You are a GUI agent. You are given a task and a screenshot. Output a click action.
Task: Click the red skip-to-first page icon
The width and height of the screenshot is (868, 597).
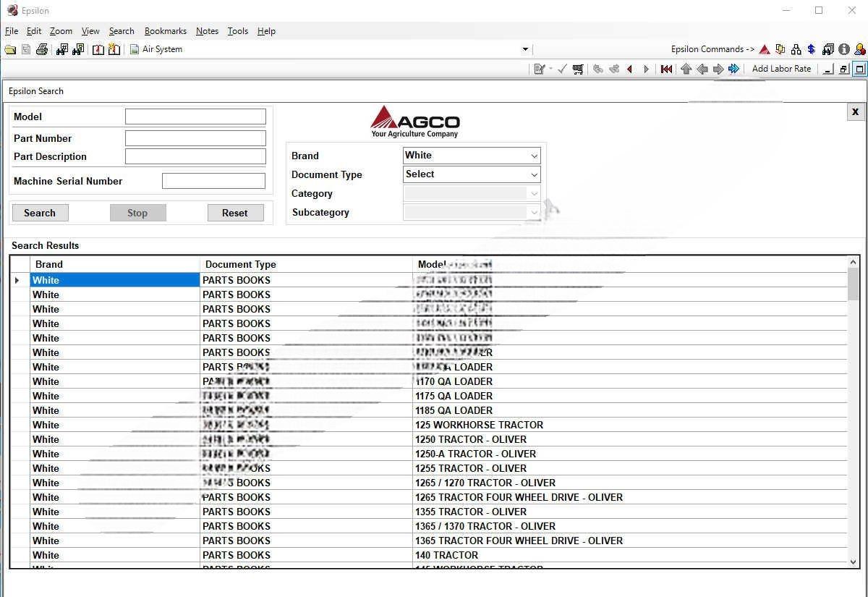[666, 69]
